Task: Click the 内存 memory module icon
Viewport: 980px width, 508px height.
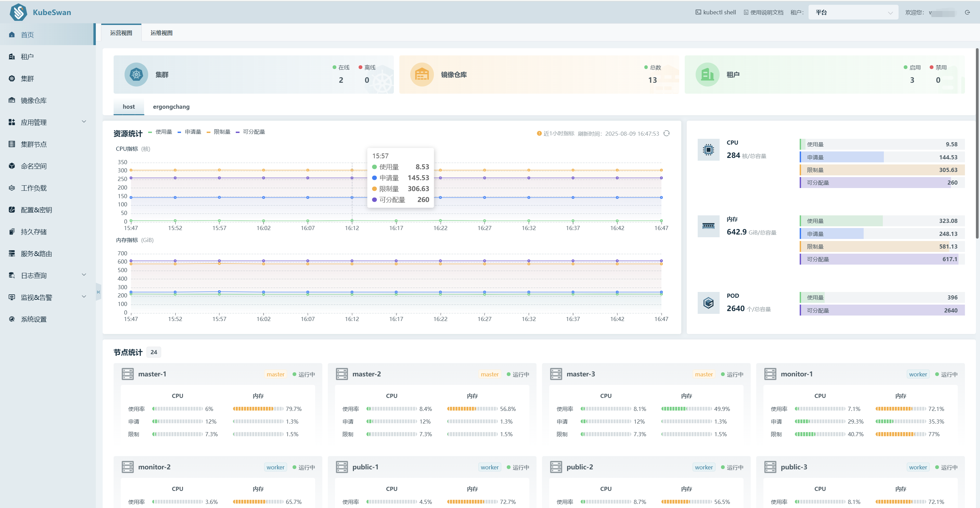Action: coord(708,226)
